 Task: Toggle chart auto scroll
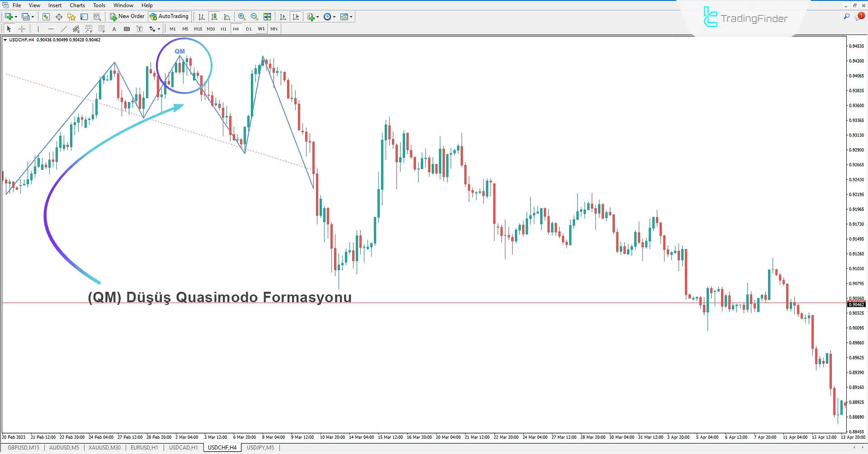[x=283, y=17]
